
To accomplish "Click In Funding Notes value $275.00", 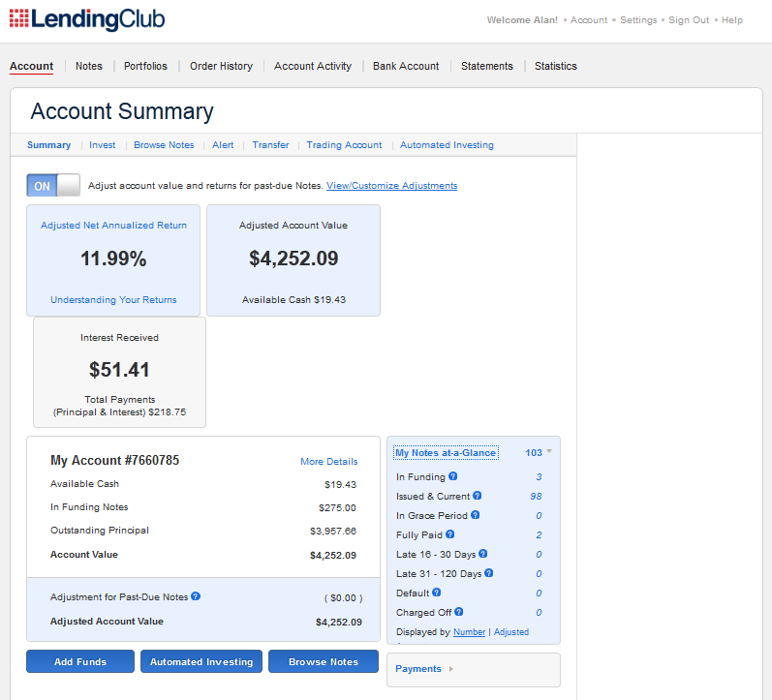I will 337,508.
